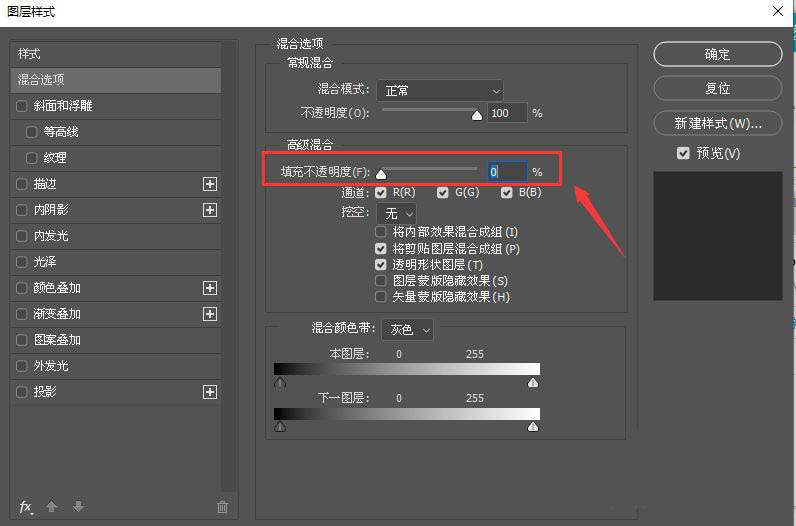Open the 图案叠加 settings row
This screenshot has width=796, height=526.
116,340
